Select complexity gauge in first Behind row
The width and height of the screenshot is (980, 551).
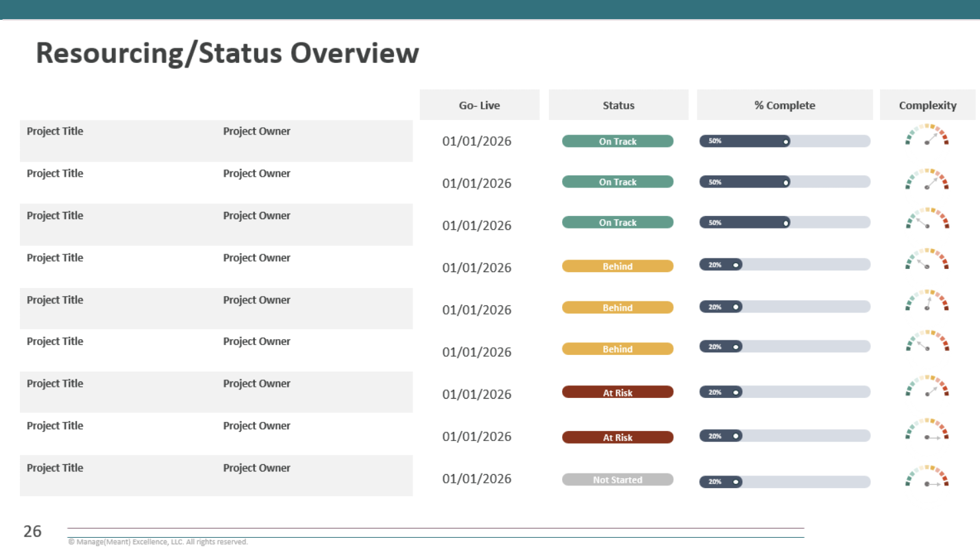(927, 259)
